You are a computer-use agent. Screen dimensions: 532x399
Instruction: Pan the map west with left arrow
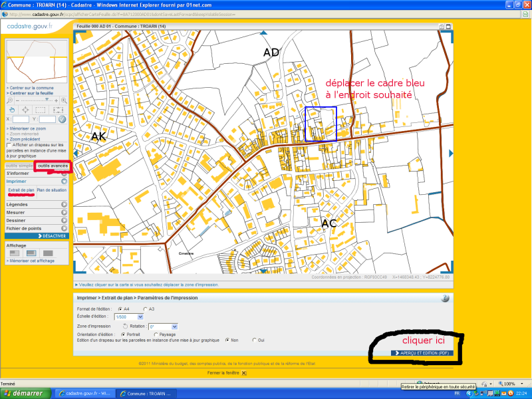pos(76,154)
